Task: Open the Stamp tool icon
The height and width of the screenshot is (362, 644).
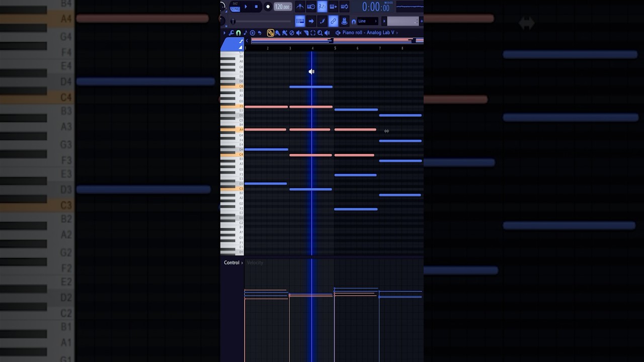Action: pyautogui.click(x=253, y=33)
